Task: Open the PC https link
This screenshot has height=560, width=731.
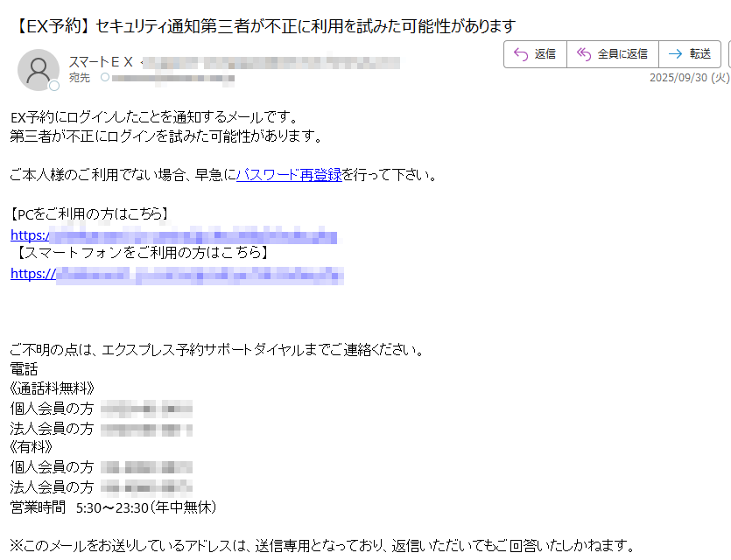Action: tap(174, 235)
